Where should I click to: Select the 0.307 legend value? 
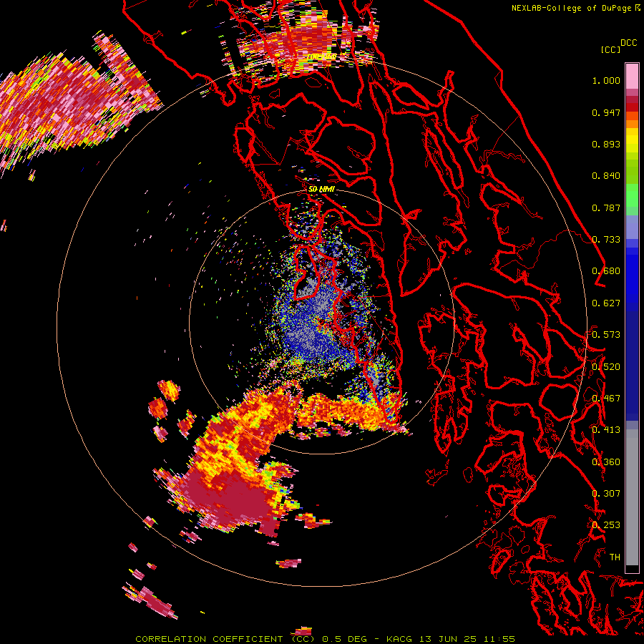(606, 493)
